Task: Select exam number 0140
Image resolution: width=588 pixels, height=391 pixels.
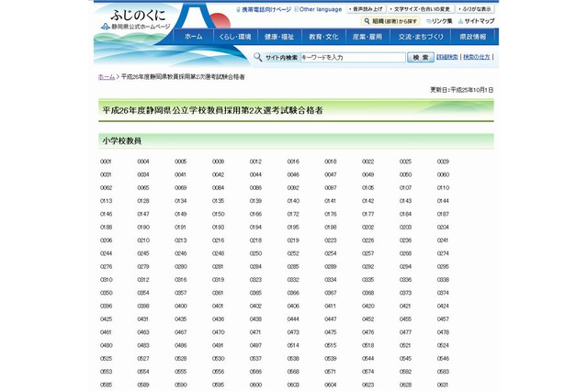Action: click(293, 201)
